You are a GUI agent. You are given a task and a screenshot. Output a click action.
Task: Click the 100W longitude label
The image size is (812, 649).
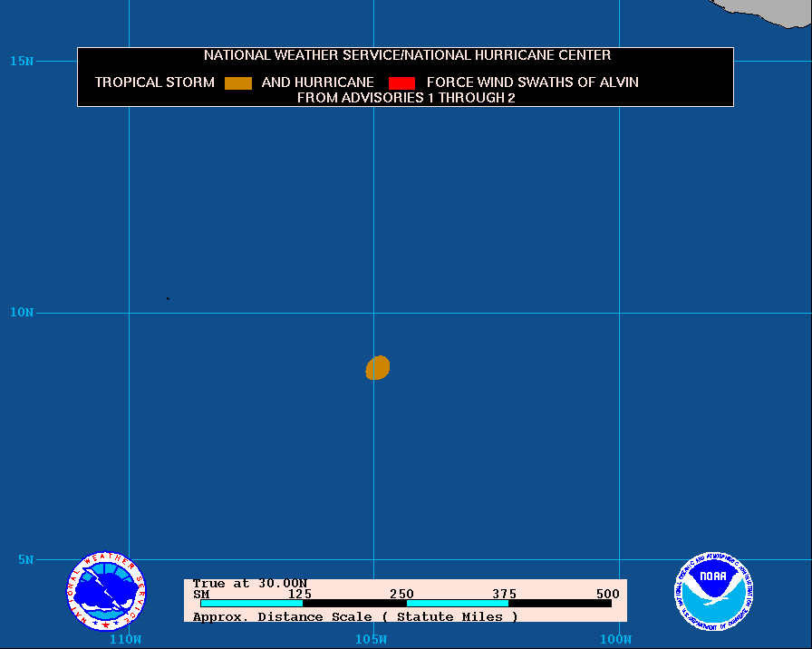[x=615, y=639]
